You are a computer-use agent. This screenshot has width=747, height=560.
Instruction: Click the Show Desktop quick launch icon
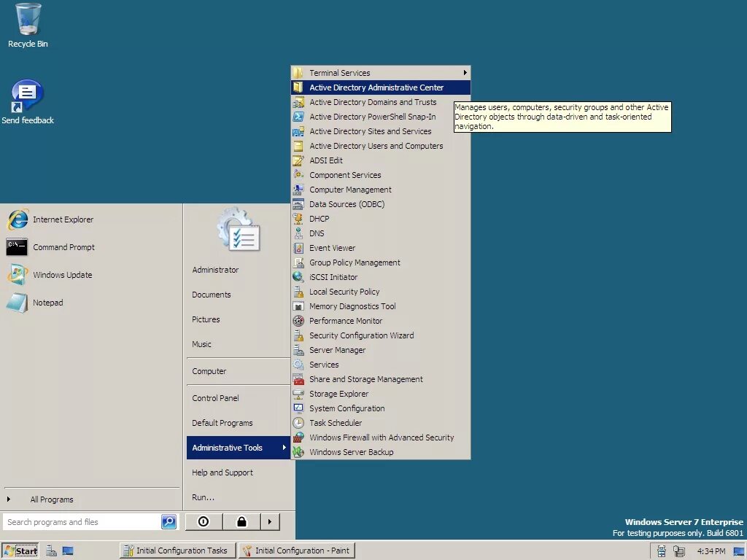68,551
